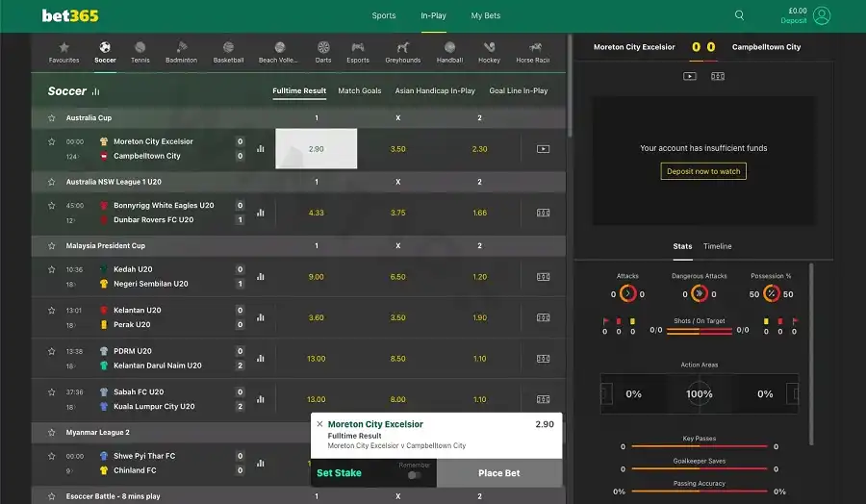Collapse the Australia NSW League 1 U20 section
The width and height of the screenshot is (866, 504).
[115, 182]
